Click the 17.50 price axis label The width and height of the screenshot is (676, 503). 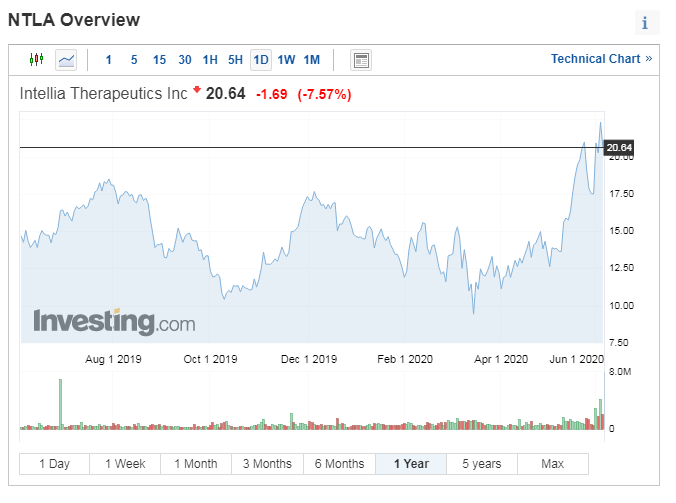point(621,194)
